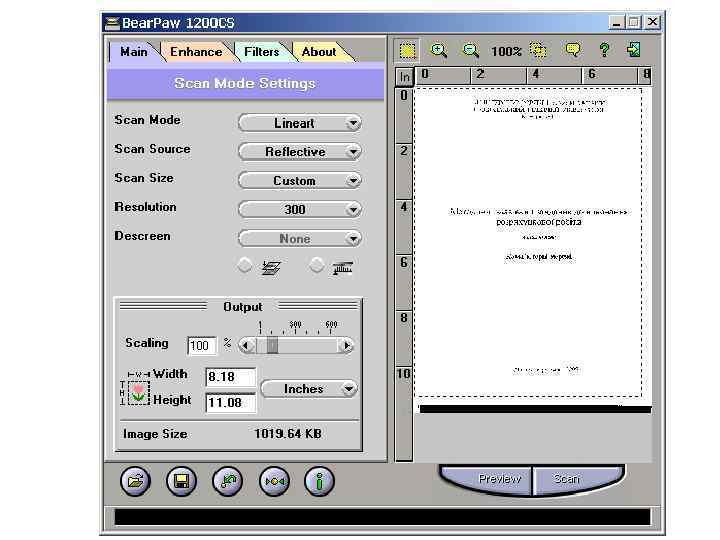The height and width of the screenshot is (540, 720).
Task: Click the ruler icon under Descreen
Action: (x=343, y=267)
